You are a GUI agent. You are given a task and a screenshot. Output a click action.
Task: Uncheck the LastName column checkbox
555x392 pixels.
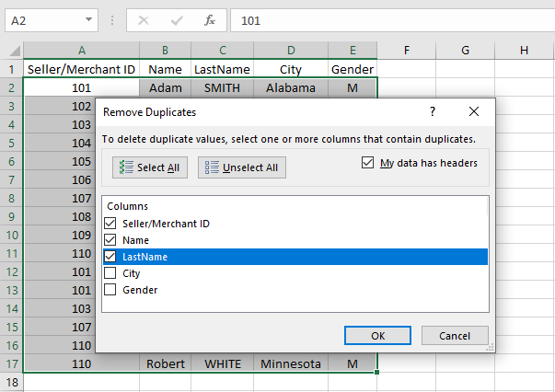[x=110, y=257]
